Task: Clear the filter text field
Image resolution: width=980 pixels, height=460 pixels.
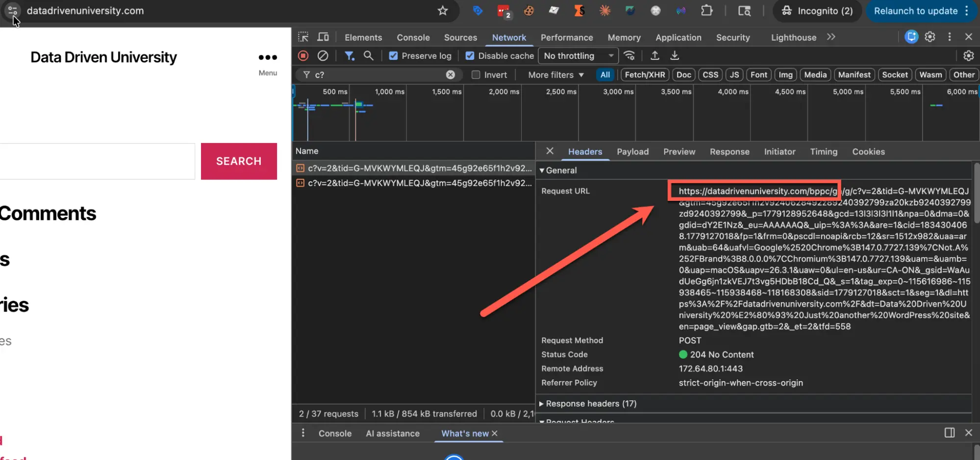Action: (x=451, y=74)
